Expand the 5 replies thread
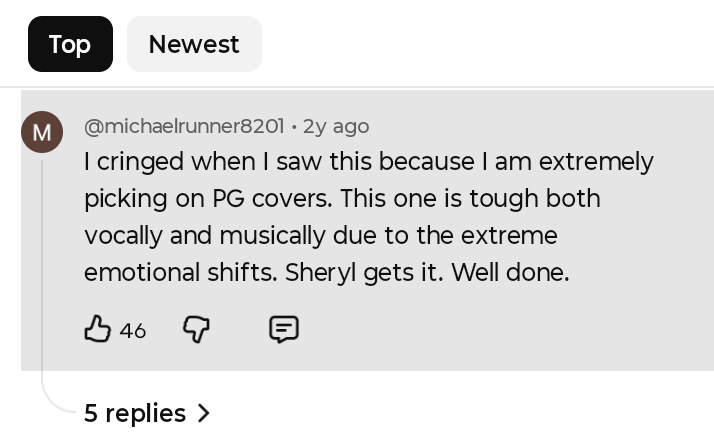The width and height of the screenshot is (714, 434). click(x=135, y=413)
